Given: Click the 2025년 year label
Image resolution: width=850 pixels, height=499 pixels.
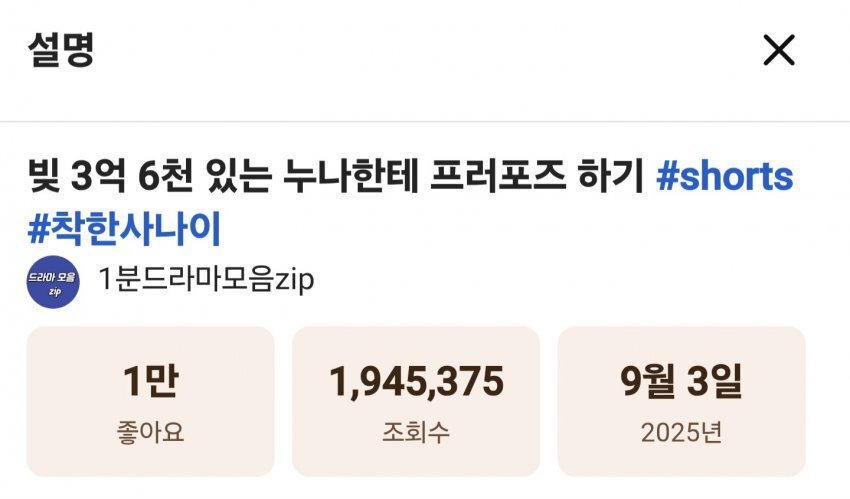Looking at the screenshot, I should pos(681,433).
